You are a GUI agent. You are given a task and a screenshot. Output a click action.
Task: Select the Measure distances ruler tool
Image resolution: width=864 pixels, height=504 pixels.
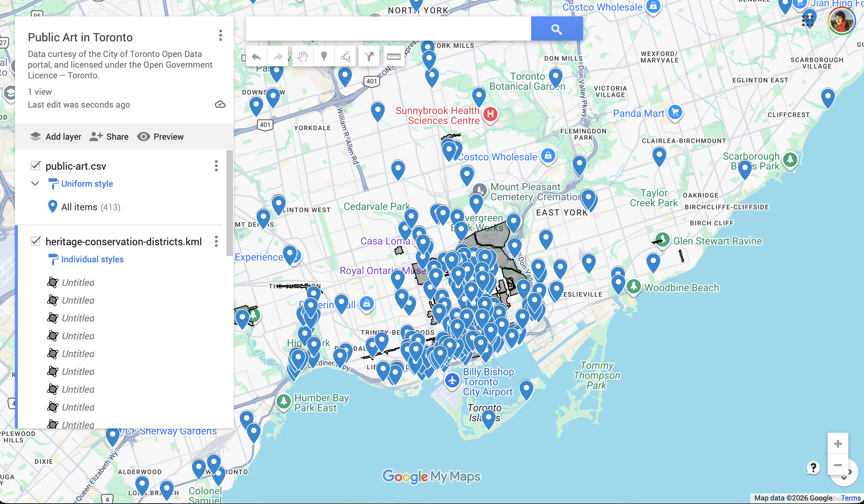coord(394,57)
